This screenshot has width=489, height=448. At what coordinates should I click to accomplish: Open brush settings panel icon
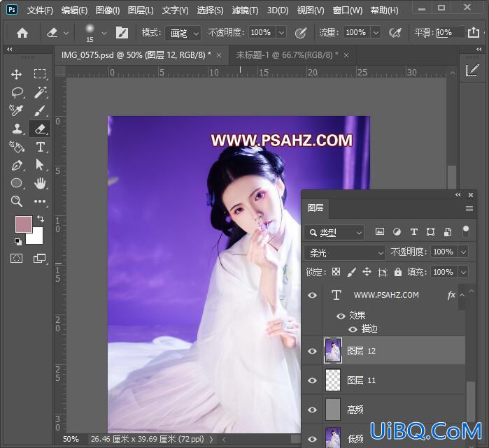click(122, 33)
